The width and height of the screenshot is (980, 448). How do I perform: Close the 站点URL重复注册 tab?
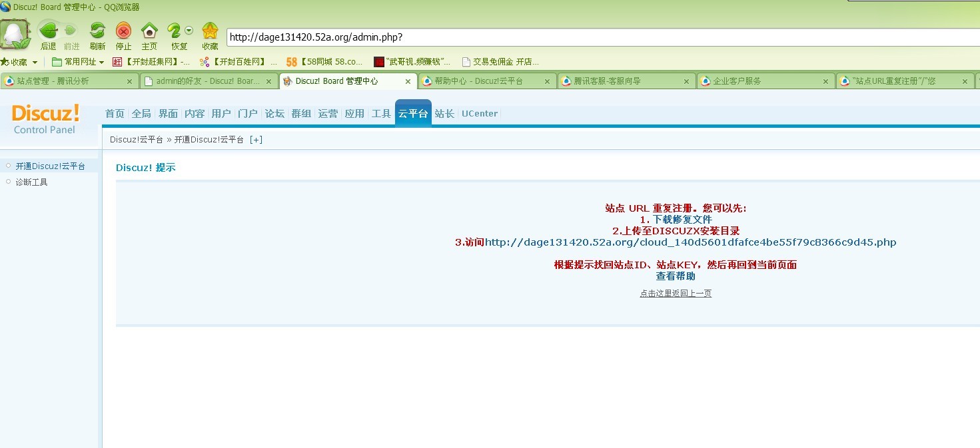point(965,82)
